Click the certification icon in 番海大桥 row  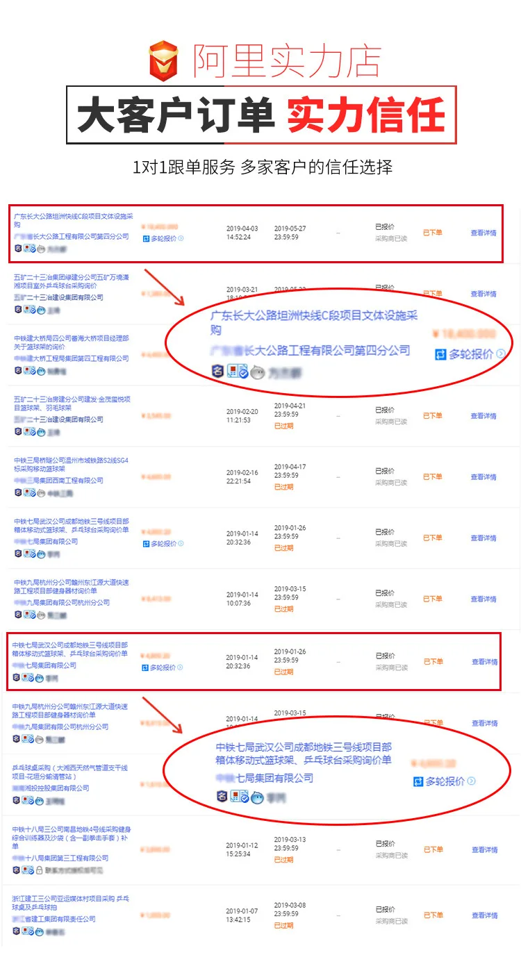click(29, 370)
